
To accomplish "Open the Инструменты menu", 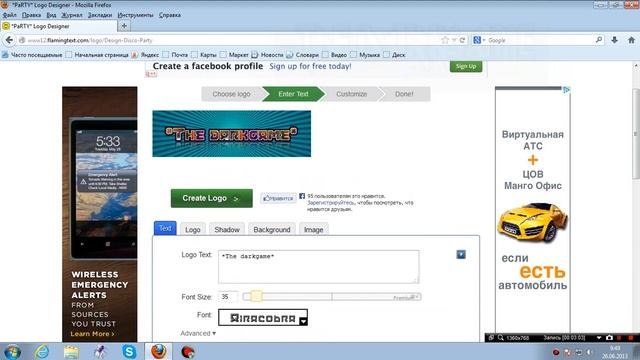I will 136,15.
